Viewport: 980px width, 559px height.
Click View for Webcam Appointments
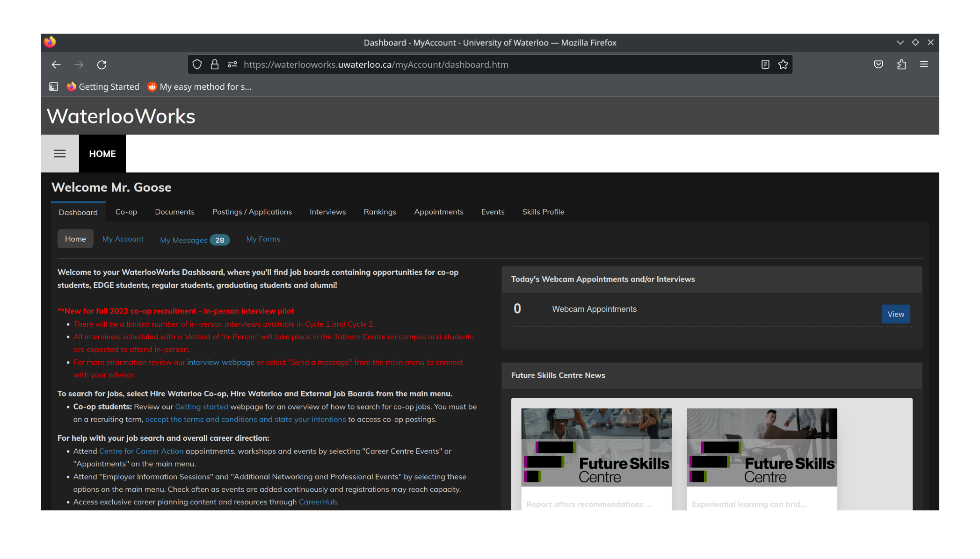[x=895, y=314]
